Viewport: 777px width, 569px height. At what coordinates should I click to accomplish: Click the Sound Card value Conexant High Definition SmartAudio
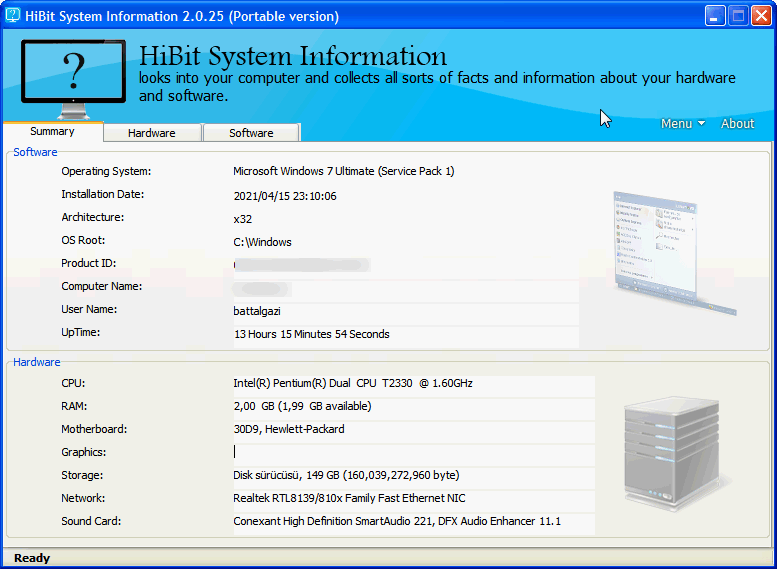click(x=397, y=521)
